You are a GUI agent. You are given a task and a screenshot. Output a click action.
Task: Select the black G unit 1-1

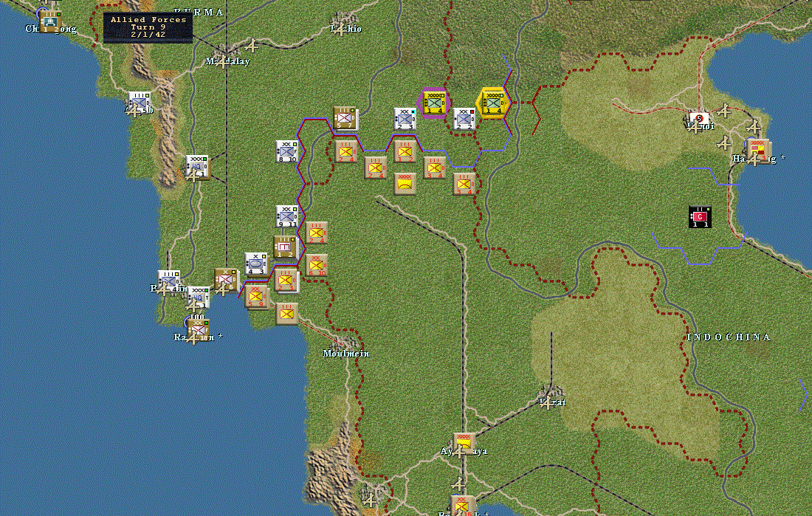click(700, 216)
